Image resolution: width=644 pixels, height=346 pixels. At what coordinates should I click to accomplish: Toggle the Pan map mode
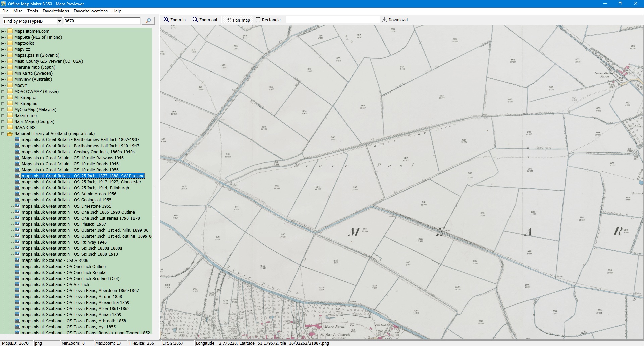click(238, 20)
